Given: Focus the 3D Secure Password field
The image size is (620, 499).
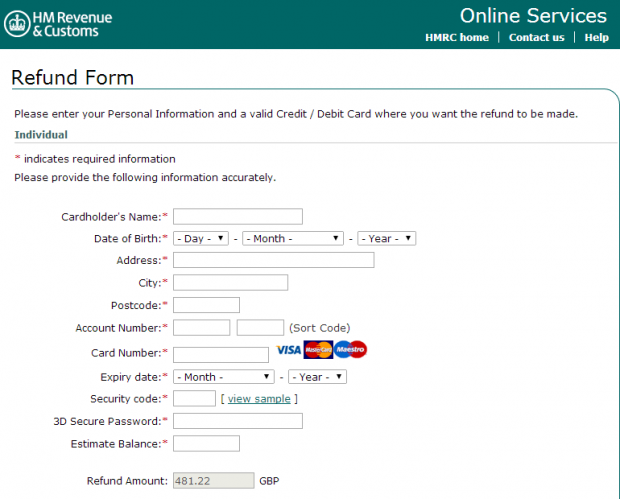Looking at the screenshot, I should pyautogui.click(x=238, y=421).
